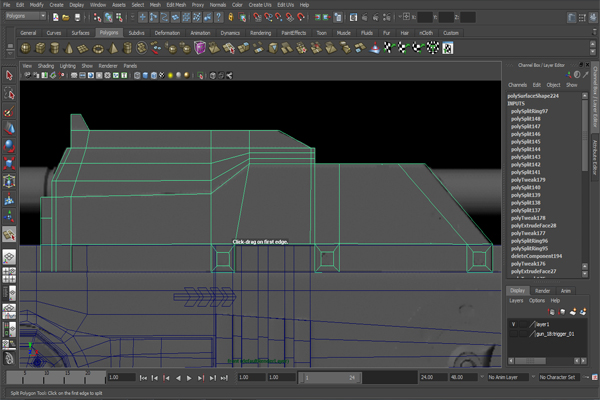The image size is (600, 400).
Task: Open the No Character Set dropdown
Action: click(559, 377)
